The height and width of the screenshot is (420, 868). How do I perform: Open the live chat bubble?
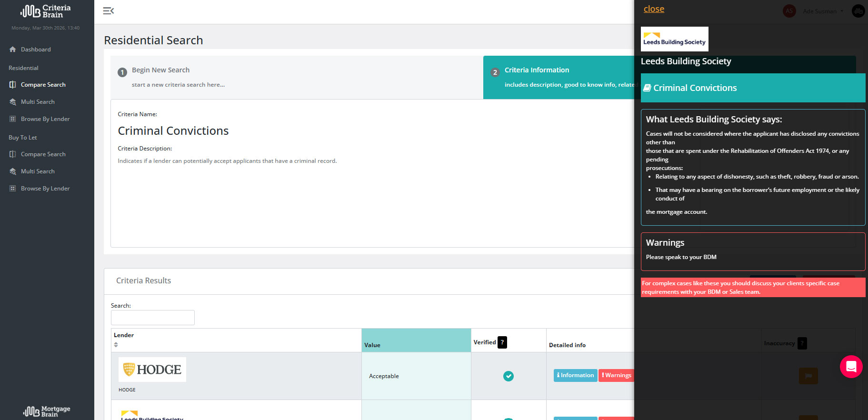pos(851,367)
